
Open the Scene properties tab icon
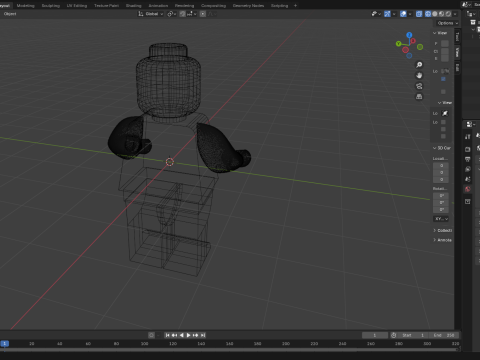point(468,179)
